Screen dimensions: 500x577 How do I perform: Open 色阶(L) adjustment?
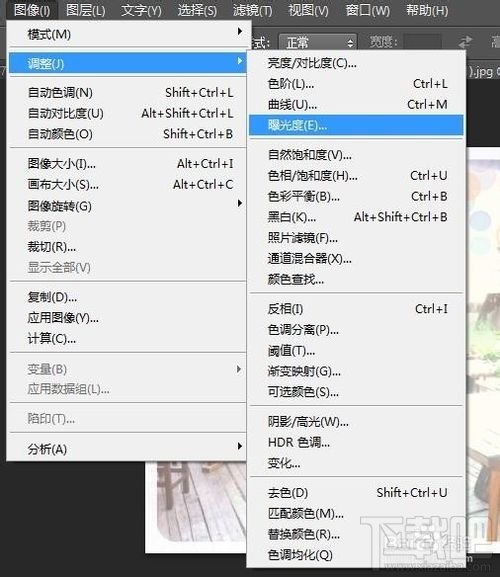pos(356,84)
